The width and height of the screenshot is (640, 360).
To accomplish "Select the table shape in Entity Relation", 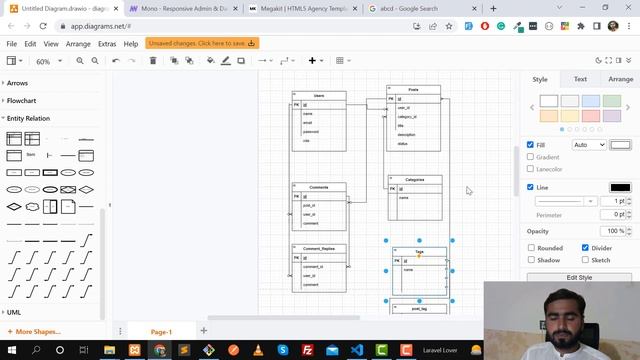I will point(14,139).
